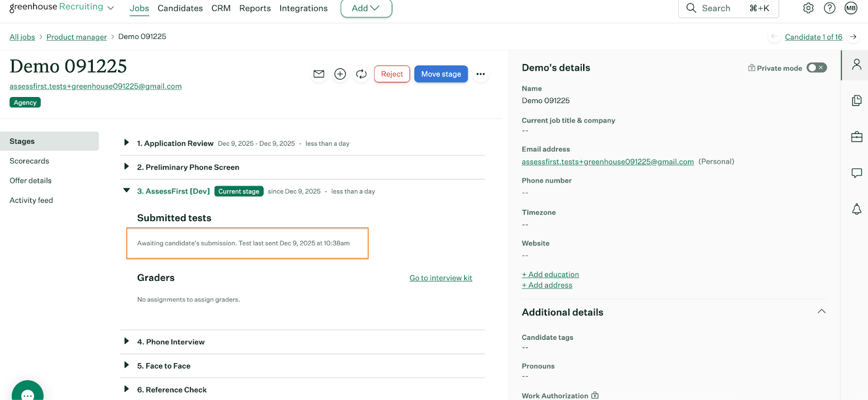The width and height of the screenshot is (868, 400).
Task: Collapse the Additional details section
Action: [821, 312]
